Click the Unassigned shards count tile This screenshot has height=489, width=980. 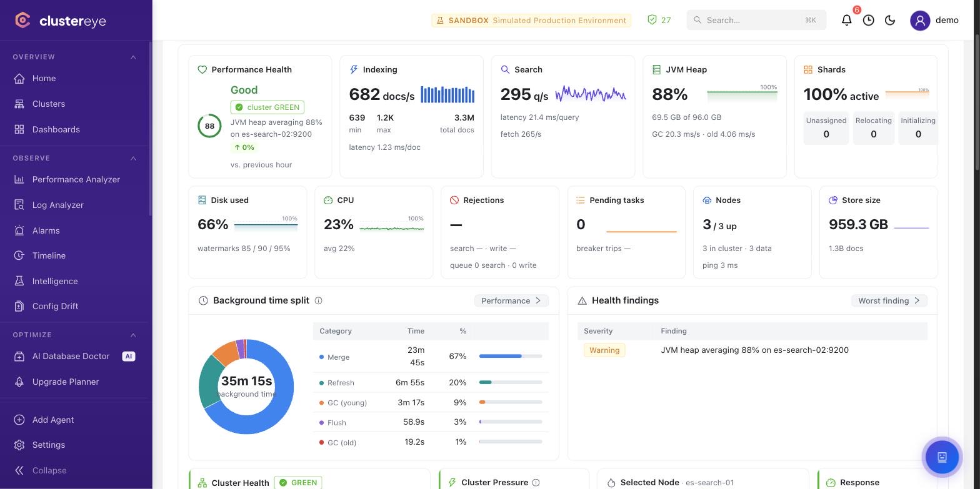(826, 128)
